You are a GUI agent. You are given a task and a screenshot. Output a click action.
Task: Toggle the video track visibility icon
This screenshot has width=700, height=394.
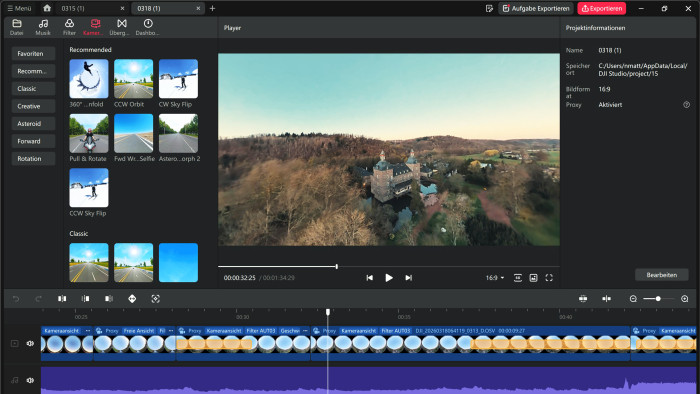15,344
